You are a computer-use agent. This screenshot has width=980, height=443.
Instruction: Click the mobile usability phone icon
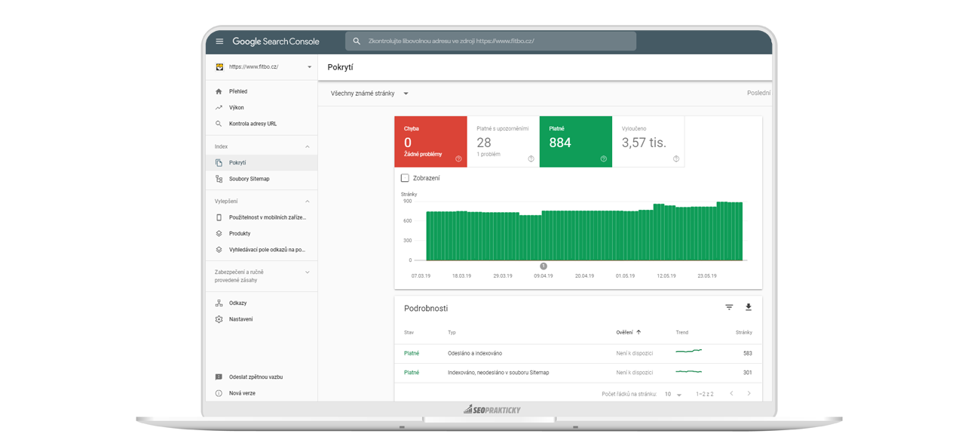[x=219, y=217]
